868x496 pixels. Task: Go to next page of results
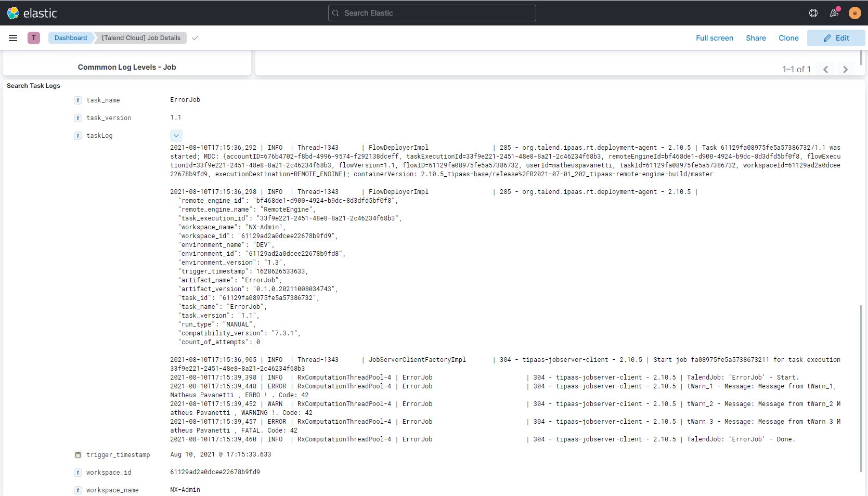pyautogui.click(x=845, y=69)
